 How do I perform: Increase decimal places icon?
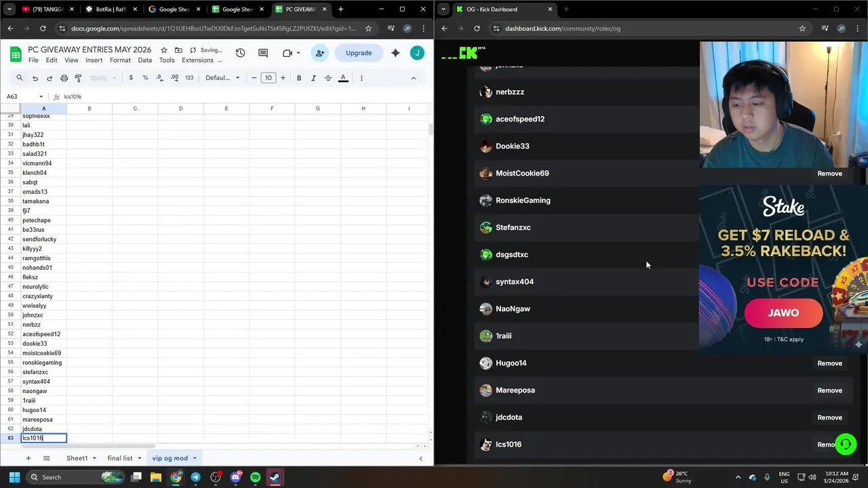click(174, 78)
